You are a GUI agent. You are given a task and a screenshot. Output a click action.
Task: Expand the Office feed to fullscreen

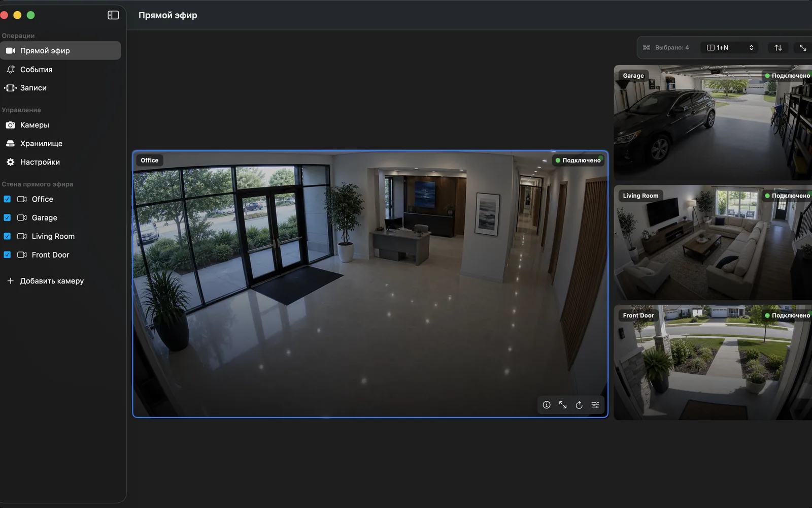point(563,405)
